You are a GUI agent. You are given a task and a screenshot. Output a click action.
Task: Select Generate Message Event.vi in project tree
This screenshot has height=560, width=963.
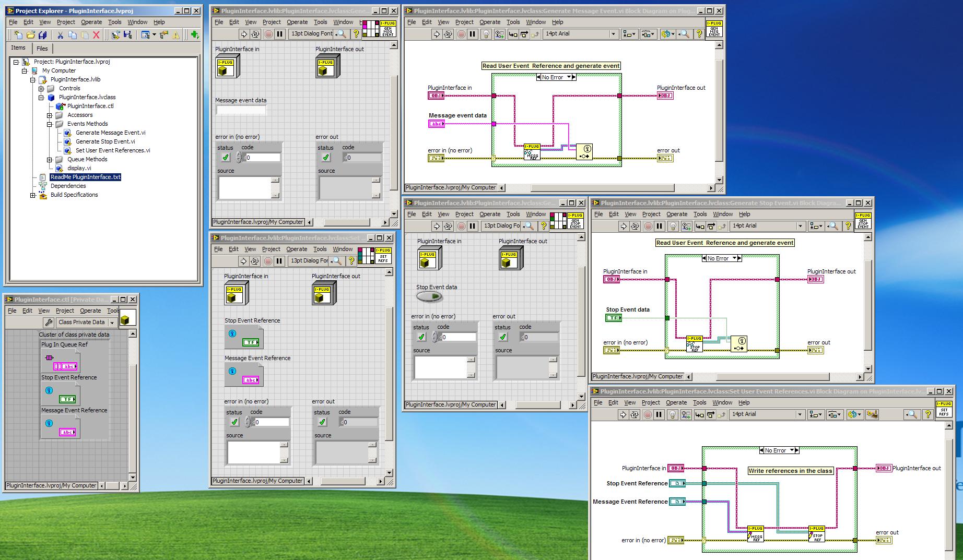click(x=110, y=133)
